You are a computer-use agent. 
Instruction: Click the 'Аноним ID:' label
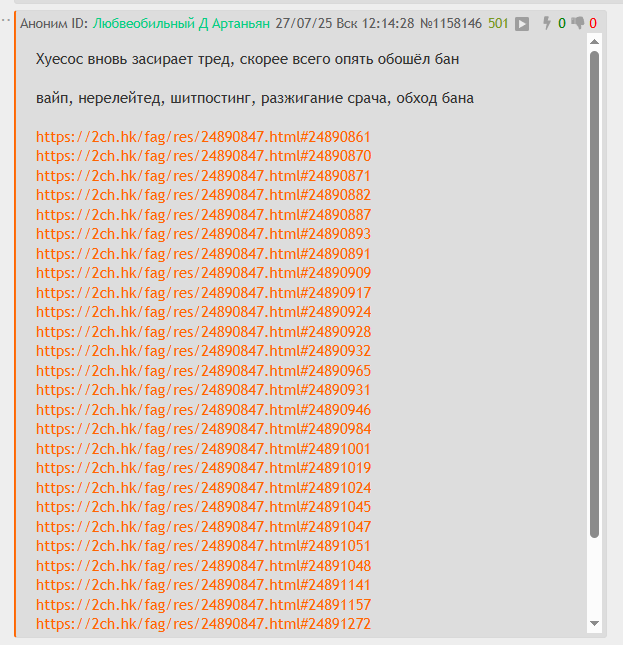pos(54,23)
